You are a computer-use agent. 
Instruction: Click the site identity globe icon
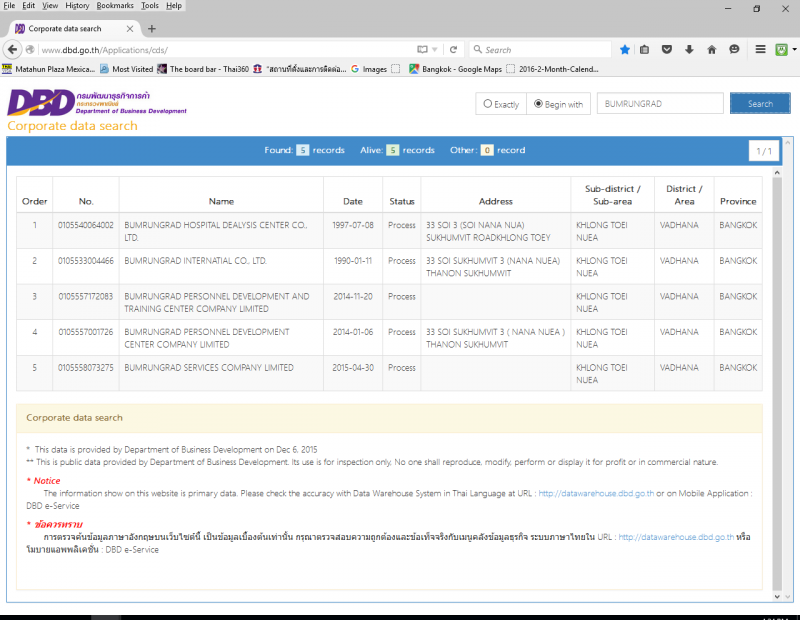pyautogui.click(x=30, y=49)
